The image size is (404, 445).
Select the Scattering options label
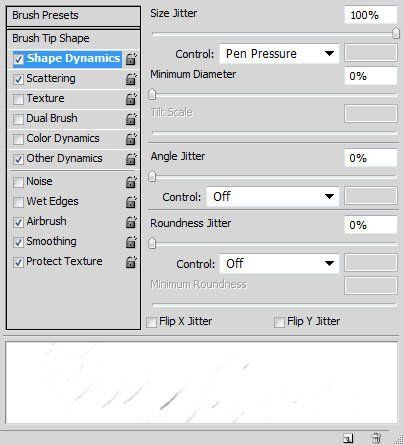point(51,79)
